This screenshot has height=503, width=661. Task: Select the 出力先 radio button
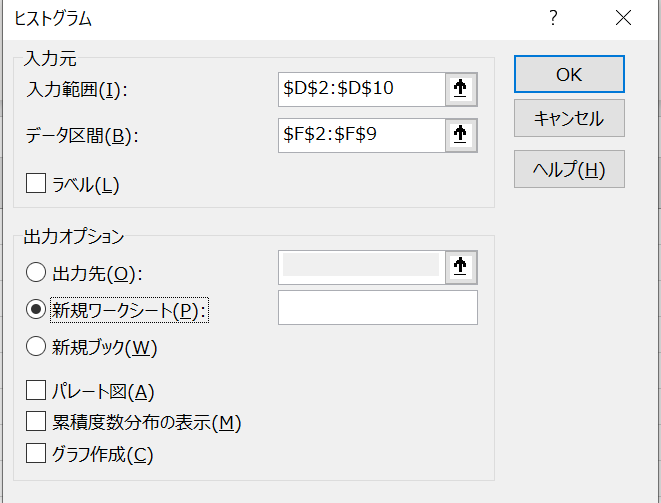coord(37,272)
